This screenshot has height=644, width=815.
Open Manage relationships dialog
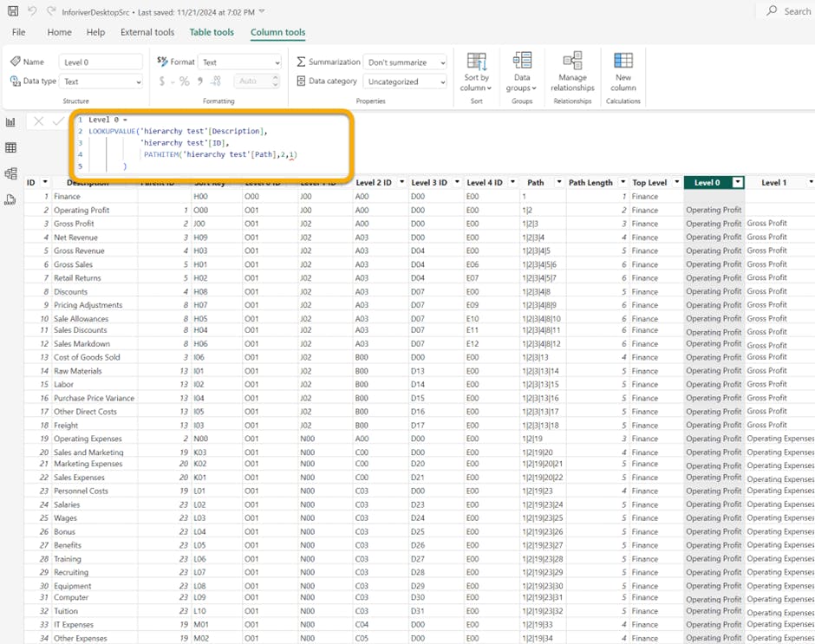(x=572, y=72)
